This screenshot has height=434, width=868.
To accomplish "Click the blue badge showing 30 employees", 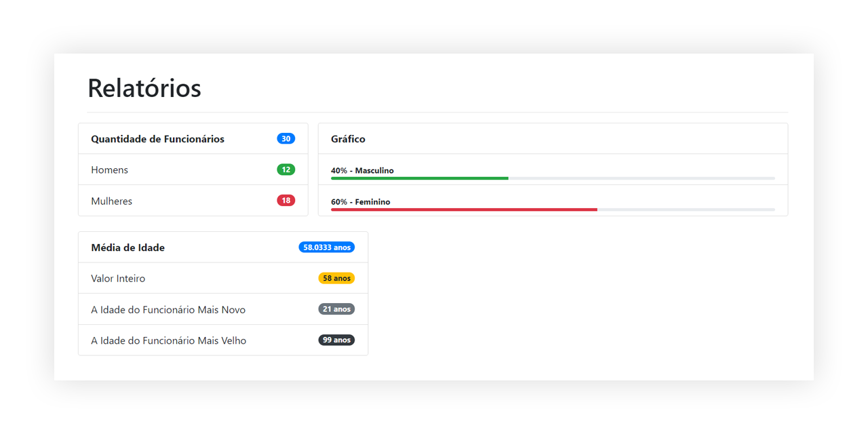I will pyautogui.click(x=285, y=138).
